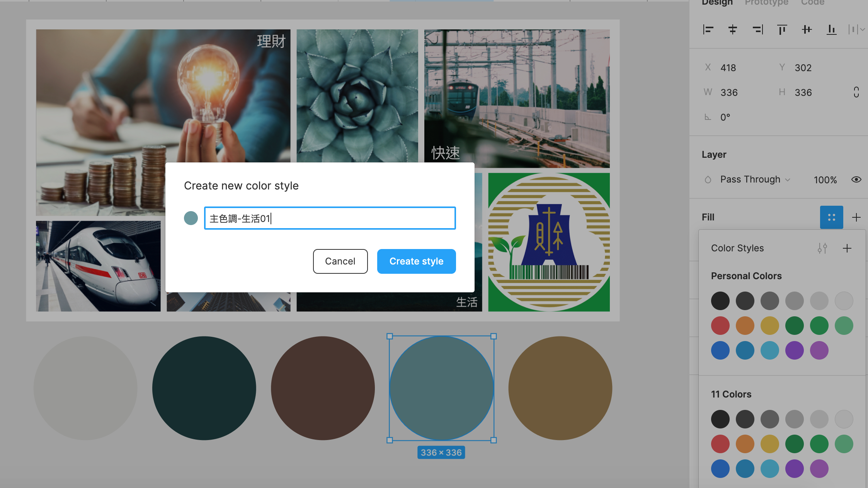This screenshot has height=488, width=868.
Task: Click the align horizontal centers icon
Action: pyautogui.click(x=732, y=29)
